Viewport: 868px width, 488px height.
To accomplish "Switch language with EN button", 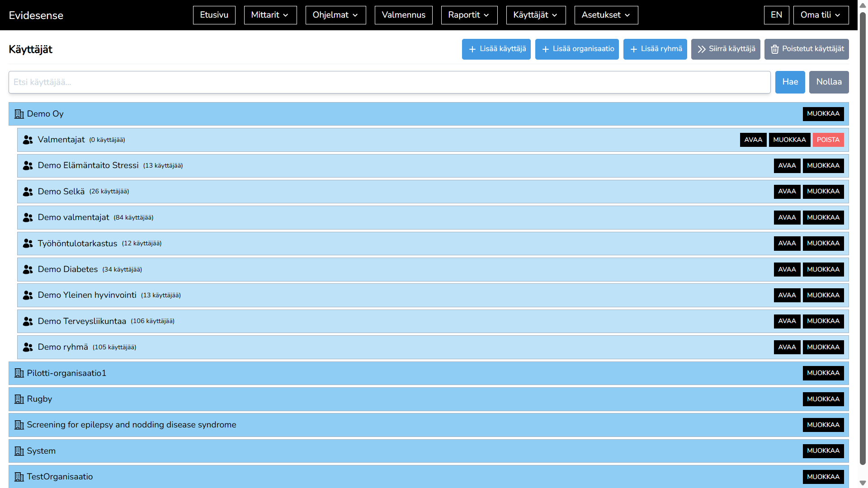I will [776, 15].
